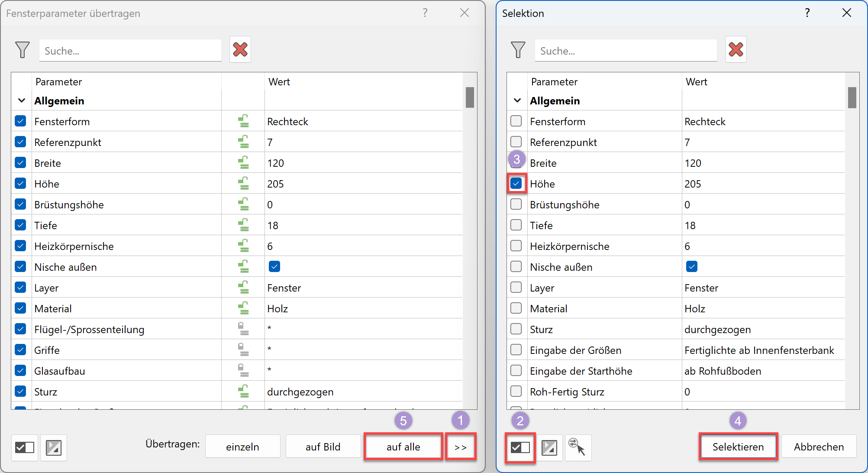
Task: Clear the Selektion search using its red X
Action: point(736,49)
